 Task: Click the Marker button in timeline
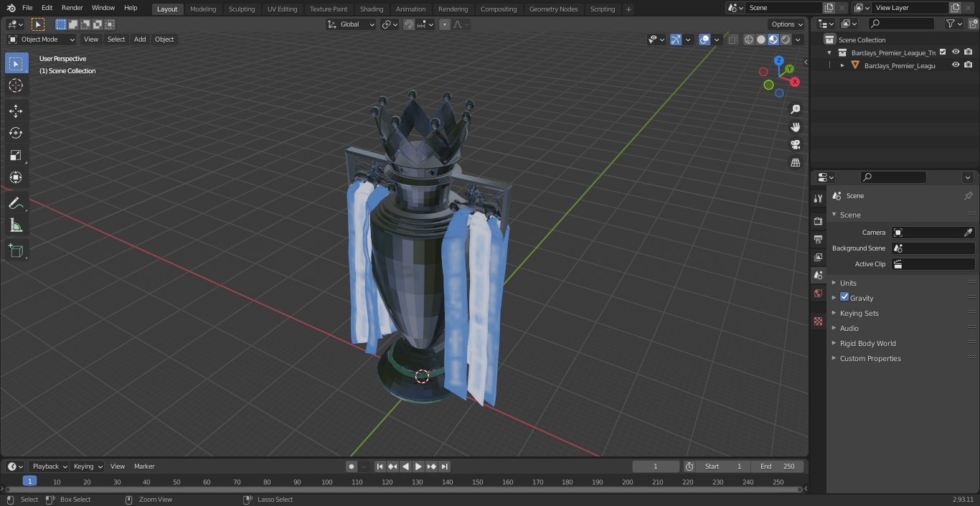[x=144, y=467]
